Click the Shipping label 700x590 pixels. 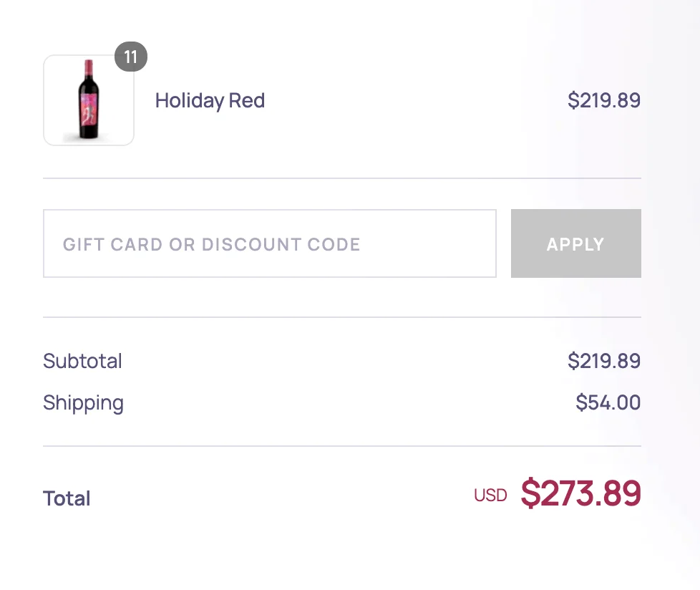[83, 402]
